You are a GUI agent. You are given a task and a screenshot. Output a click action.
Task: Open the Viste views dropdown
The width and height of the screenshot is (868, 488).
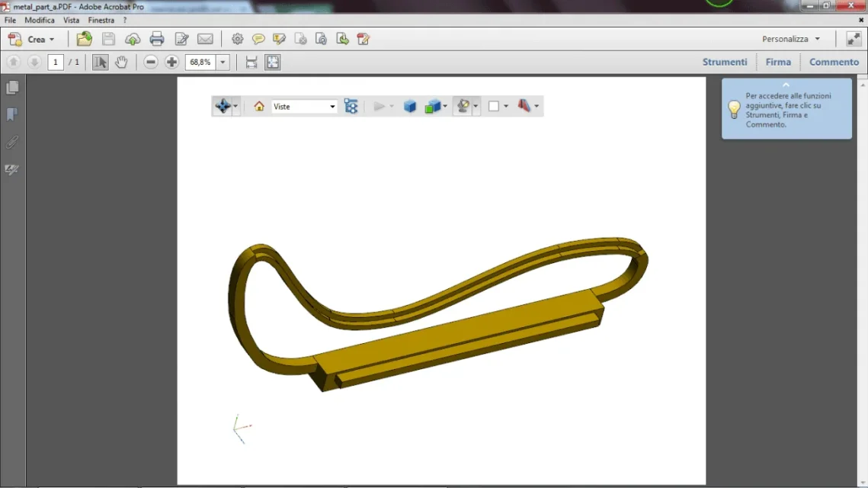click(304, 106)
